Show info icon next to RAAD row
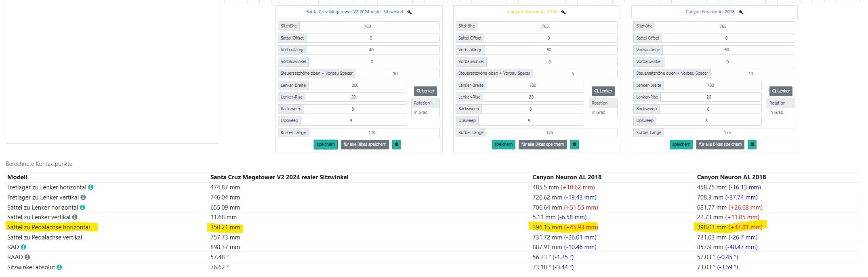The width and height of the screenshot is (868, 277). [x=27, y=257]
